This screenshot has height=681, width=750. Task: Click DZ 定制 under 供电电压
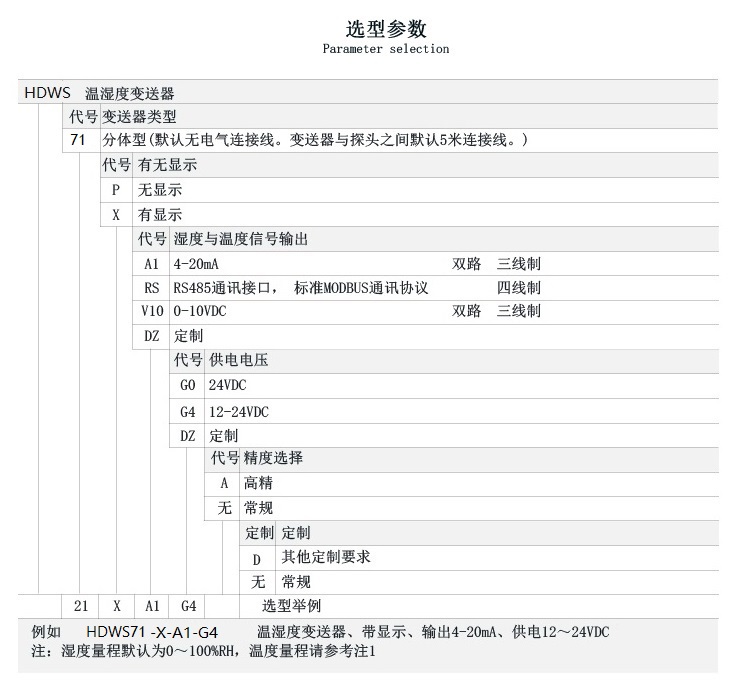click(444, 436)
